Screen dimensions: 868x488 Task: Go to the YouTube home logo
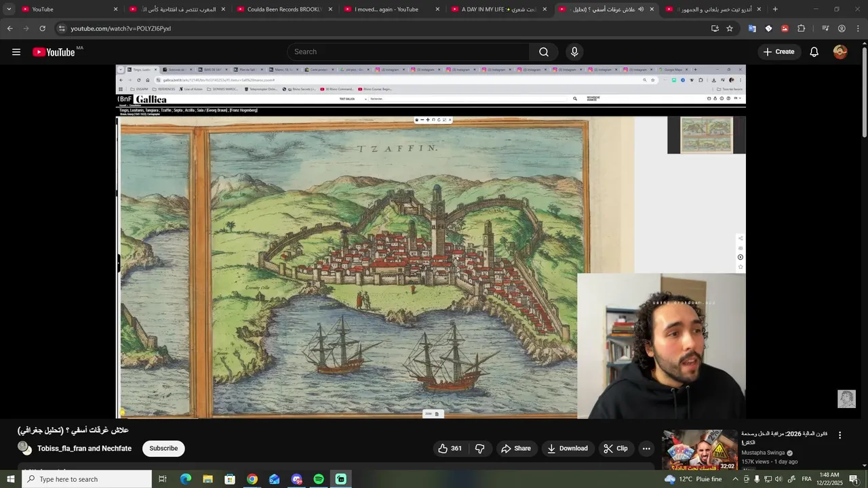tap(54, 52)
